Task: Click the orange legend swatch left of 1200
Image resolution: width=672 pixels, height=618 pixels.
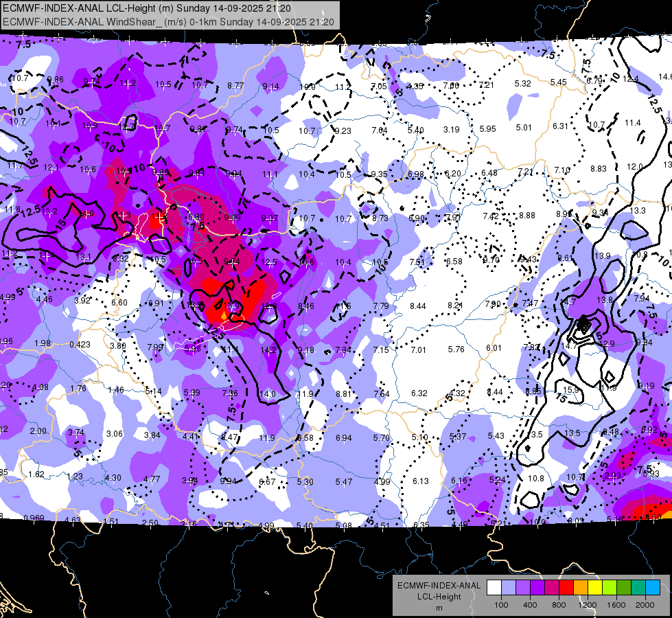Action: click(x=581, y=588)
